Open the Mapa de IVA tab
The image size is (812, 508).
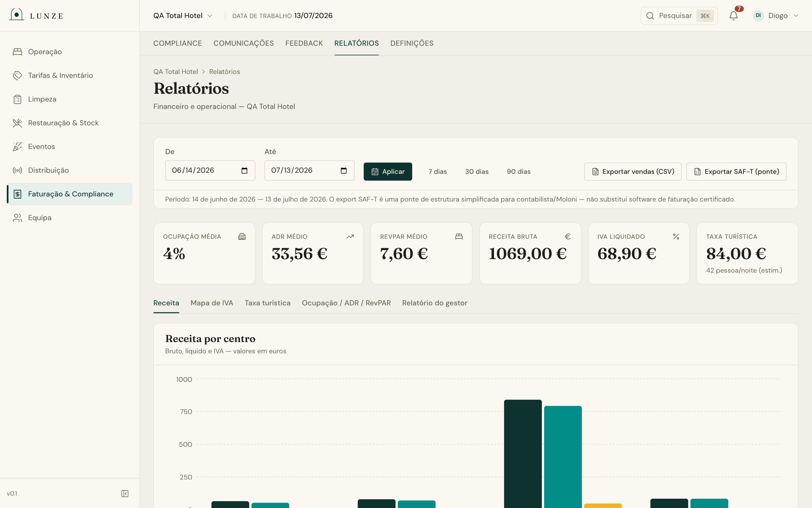click(x=212, y=303)
